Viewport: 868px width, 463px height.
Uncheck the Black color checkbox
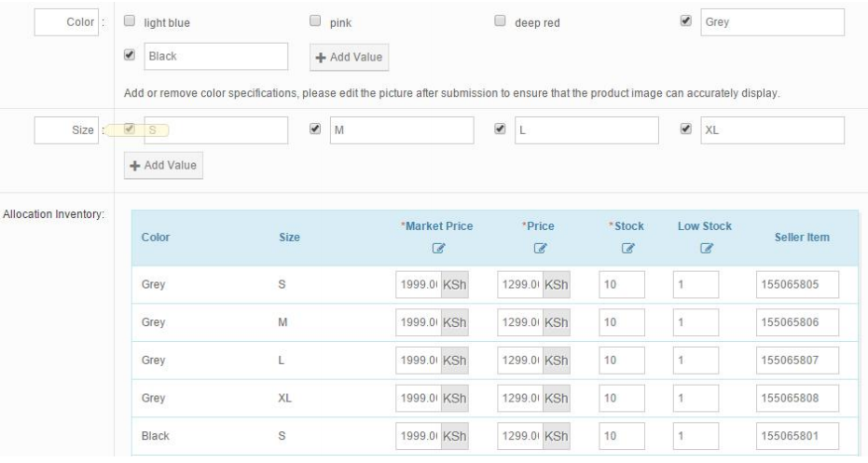pos(130,55)
